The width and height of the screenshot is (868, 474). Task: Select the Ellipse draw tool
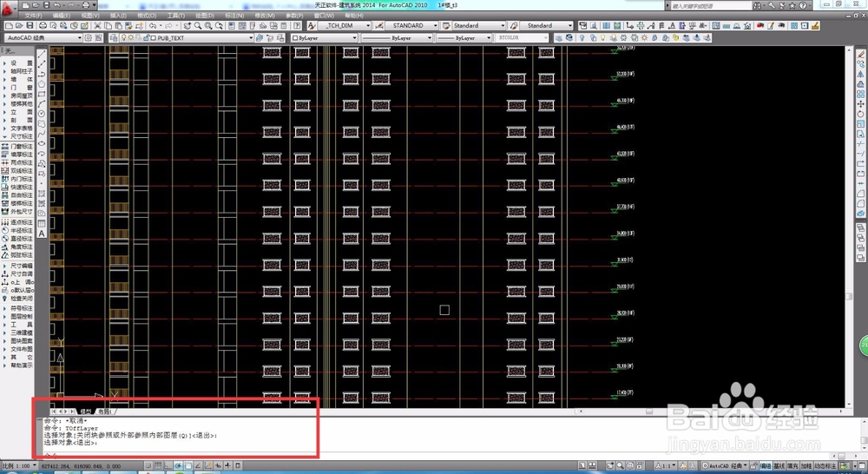pyautogui.click(x=42, y=143)
